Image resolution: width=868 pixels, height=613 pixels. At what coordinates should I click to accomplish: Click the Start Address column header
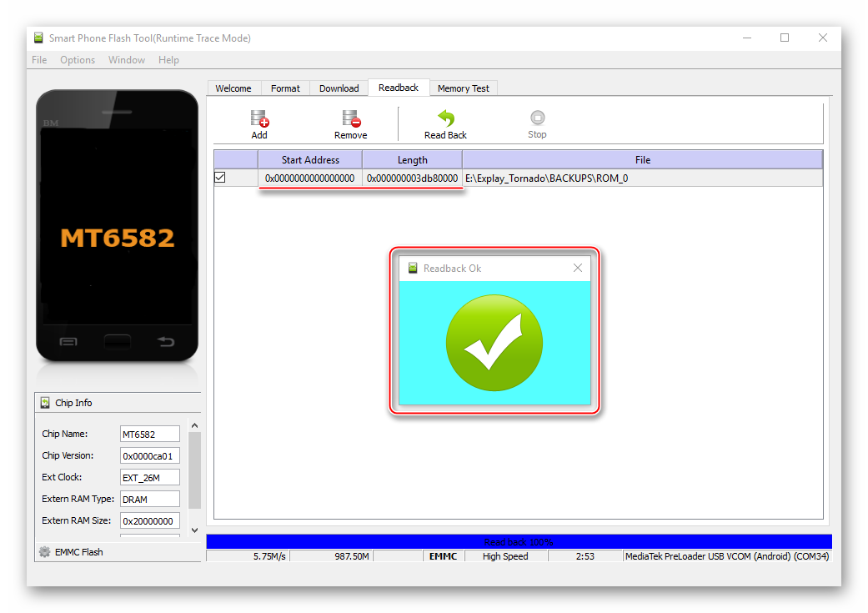(310, 159)
